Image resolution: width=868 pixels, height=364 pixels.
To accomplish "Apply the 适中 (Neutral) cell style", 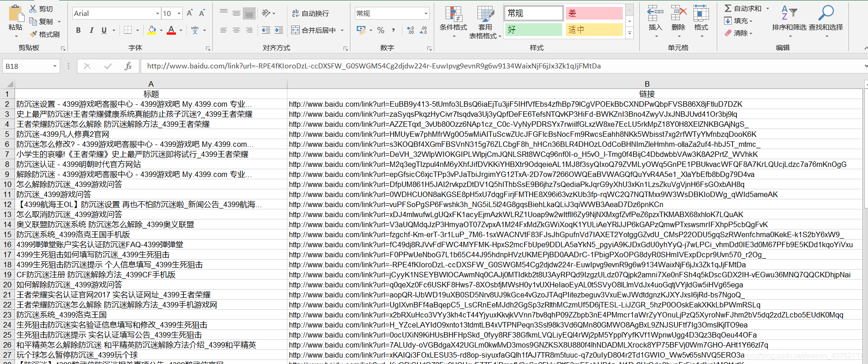I will [594, 30].
